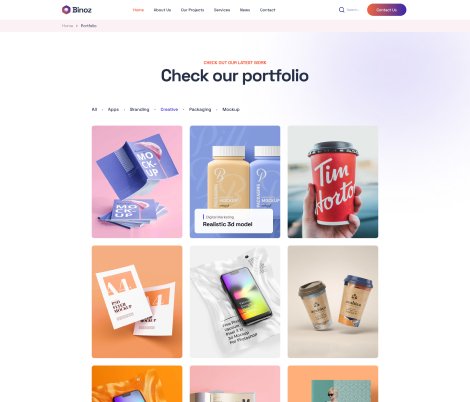
Task: Open the Home navigation item
Action: 138,10
